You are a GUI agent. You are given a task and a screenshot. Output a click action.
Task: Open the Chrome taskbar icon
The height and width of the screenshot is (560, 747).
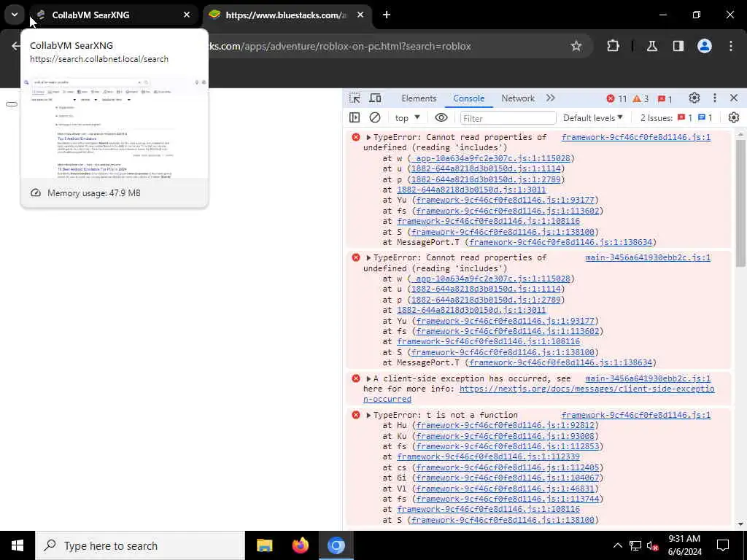click(x=336, y=545)
